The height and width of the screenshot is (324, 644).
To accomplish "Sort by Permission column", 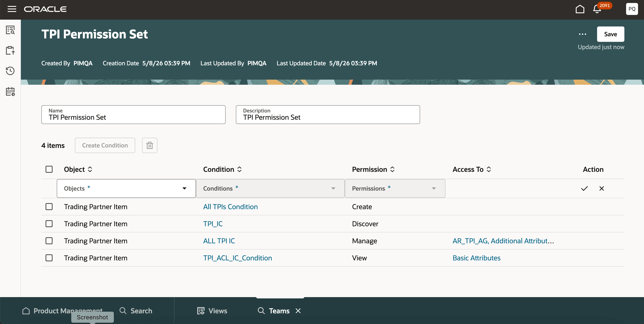I will coord(392,169).
